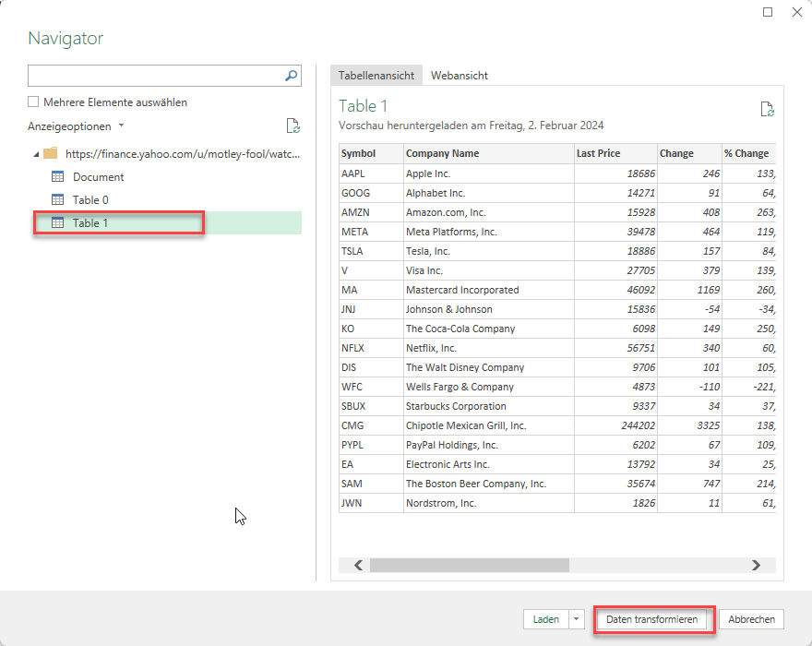Open the Laden dropdown arrow

(576, 619)
